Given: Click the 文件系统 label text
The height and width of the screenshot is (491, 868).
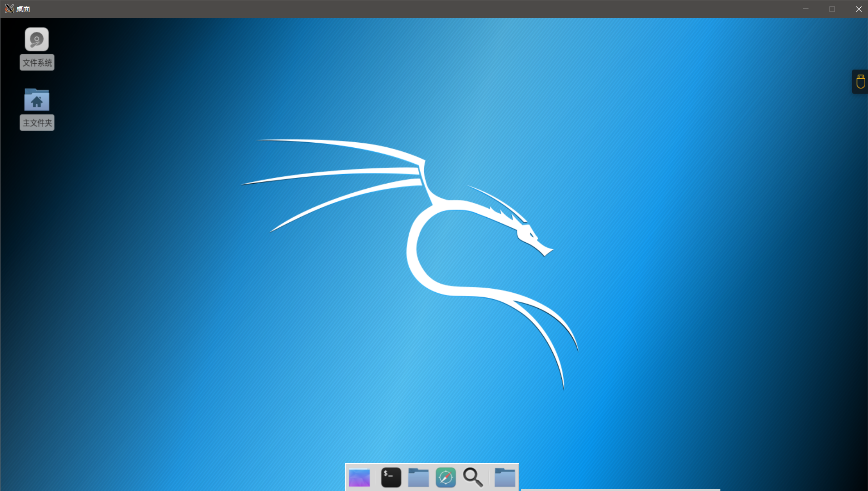Looking at the screenshot, I should click(x=37, y=63).
